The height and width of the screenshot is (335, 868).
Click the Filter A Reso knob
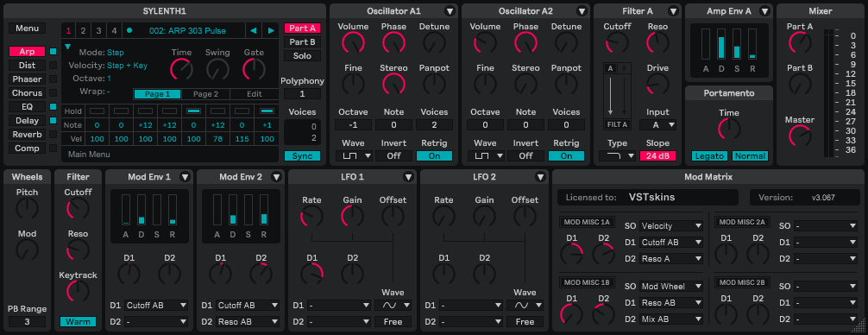657,42
